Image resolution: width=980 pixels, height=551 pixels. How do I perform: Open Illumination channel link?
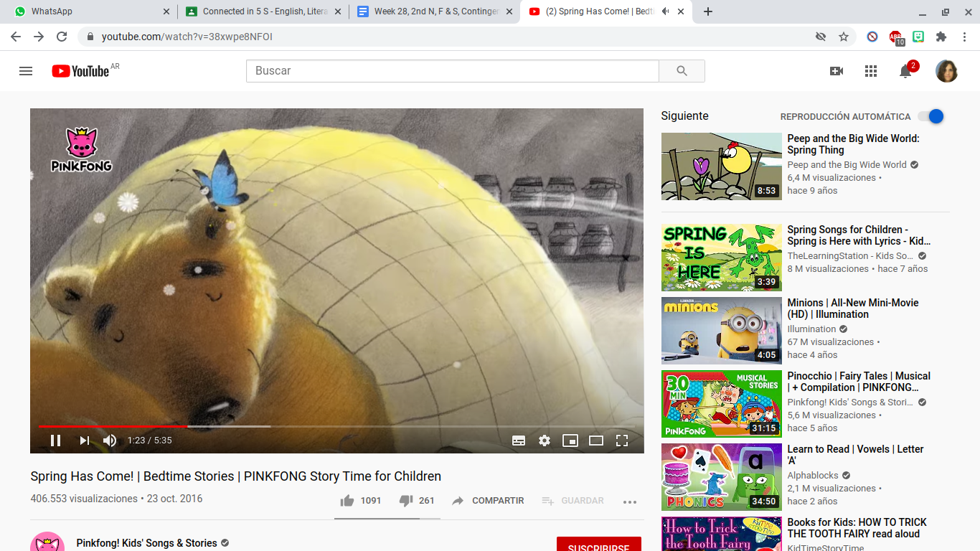[x=811, y=329]
